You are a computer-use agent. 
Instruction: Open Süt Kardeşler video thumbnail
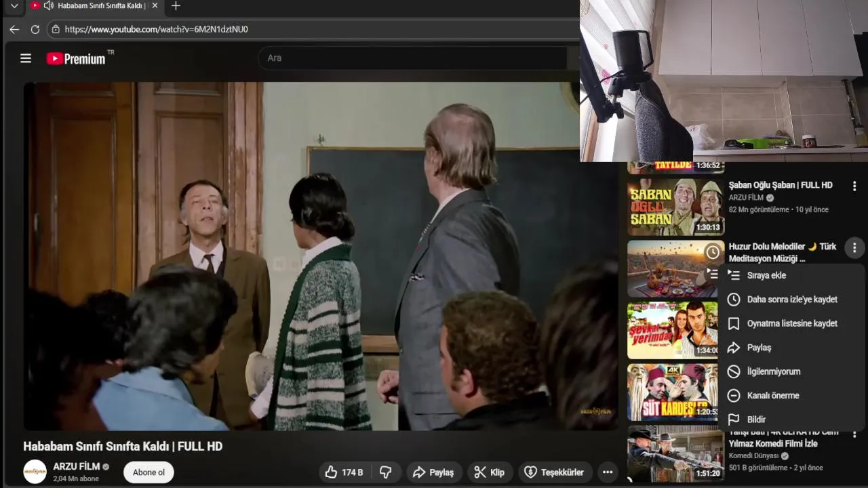click(672, 392)
